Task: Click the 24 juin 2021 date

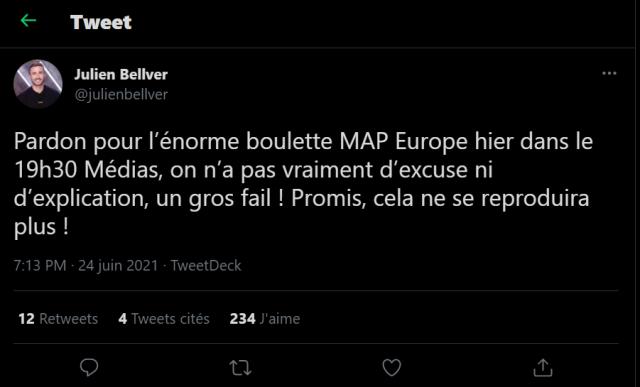Action: click(118, 266)
